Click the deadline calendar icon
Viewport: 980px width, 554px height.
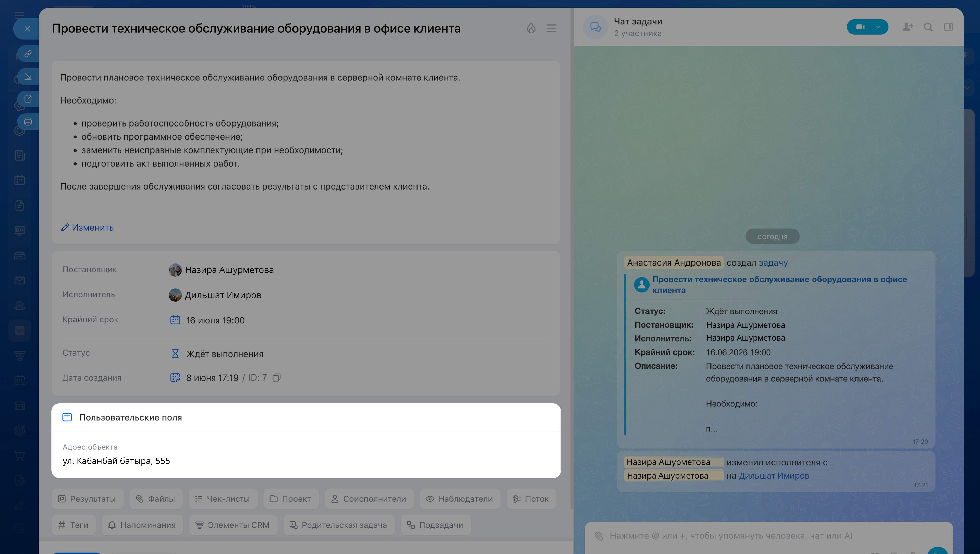pos(175,320)
